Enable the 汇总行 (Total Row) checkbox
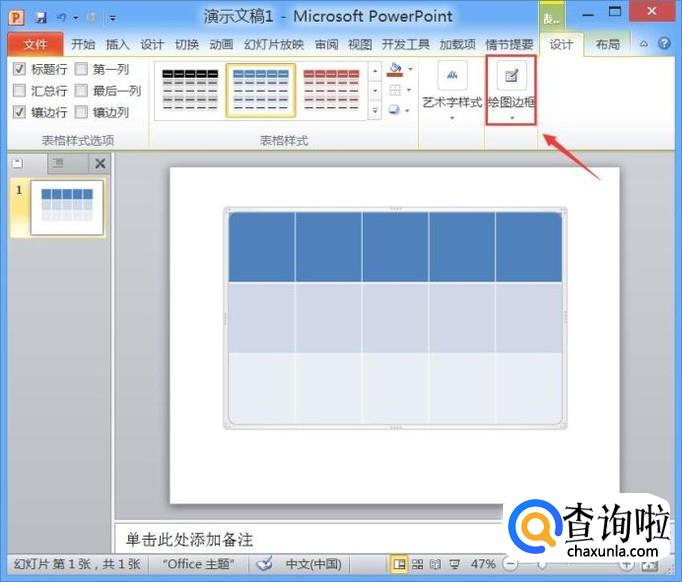Image resolution: width=682 pixels, height=582 pixels. [x=20, y=91]
